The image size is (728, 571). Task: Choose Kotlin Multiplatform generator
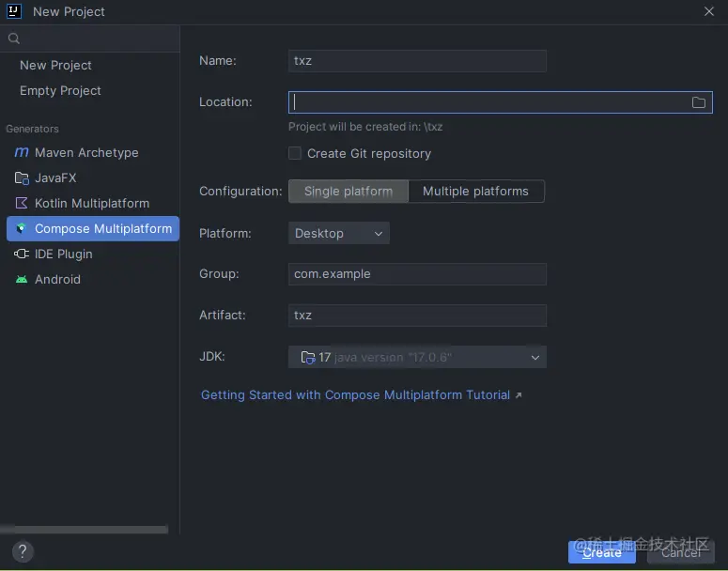click(93, 204)
